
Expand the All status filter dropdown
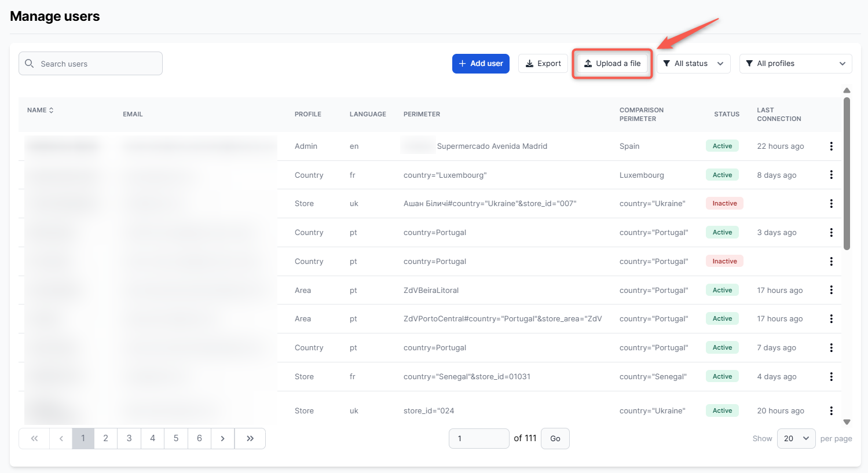[693, 64]
